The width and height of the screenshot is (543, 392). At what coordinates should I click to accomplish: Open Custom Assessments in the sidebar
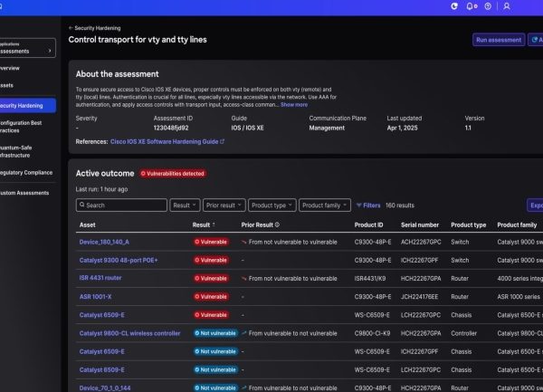(x=27, y=192)
